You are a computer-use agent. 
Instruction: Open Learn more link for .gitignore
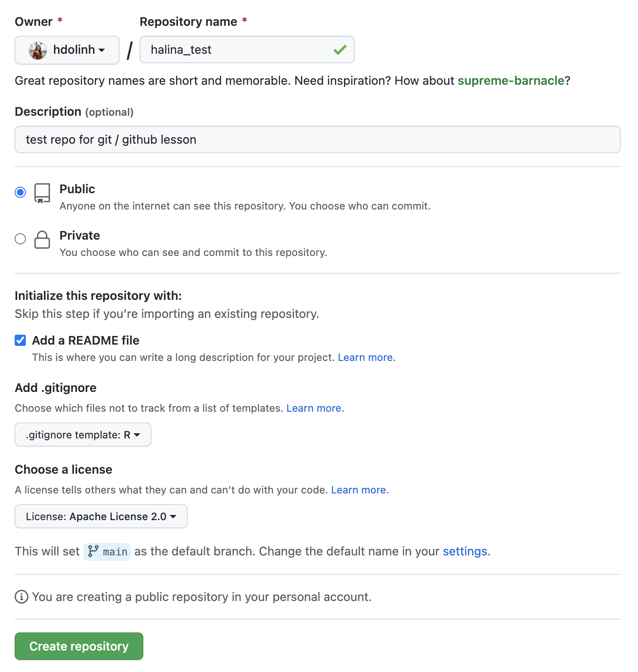[x=315, y=408]
